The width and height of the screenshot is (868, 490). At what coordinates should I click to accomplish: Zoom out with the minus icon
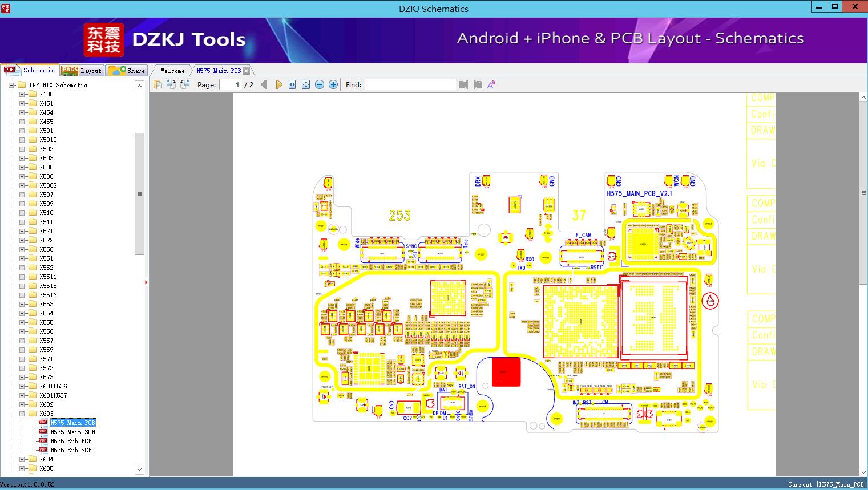[x=320, y=84]
